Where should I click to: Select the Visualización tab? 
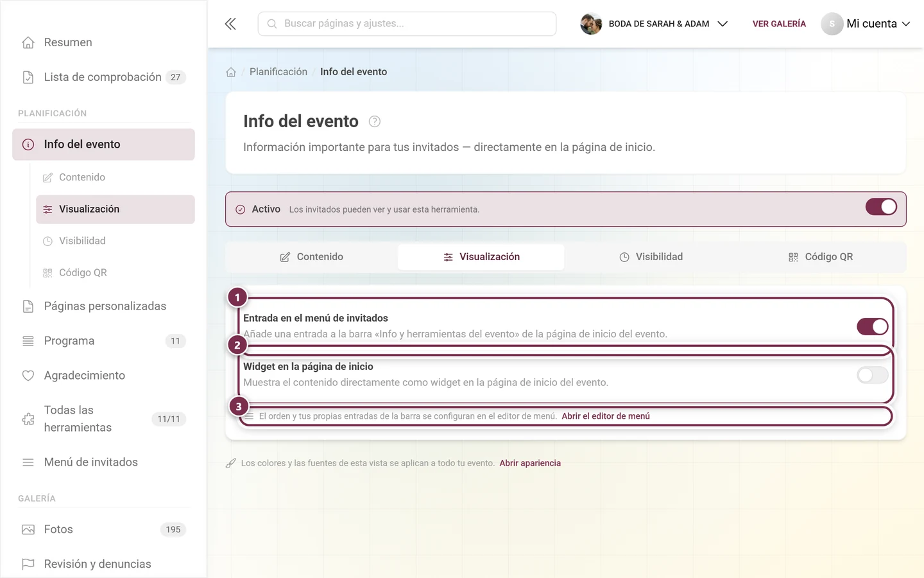(481, 257)
